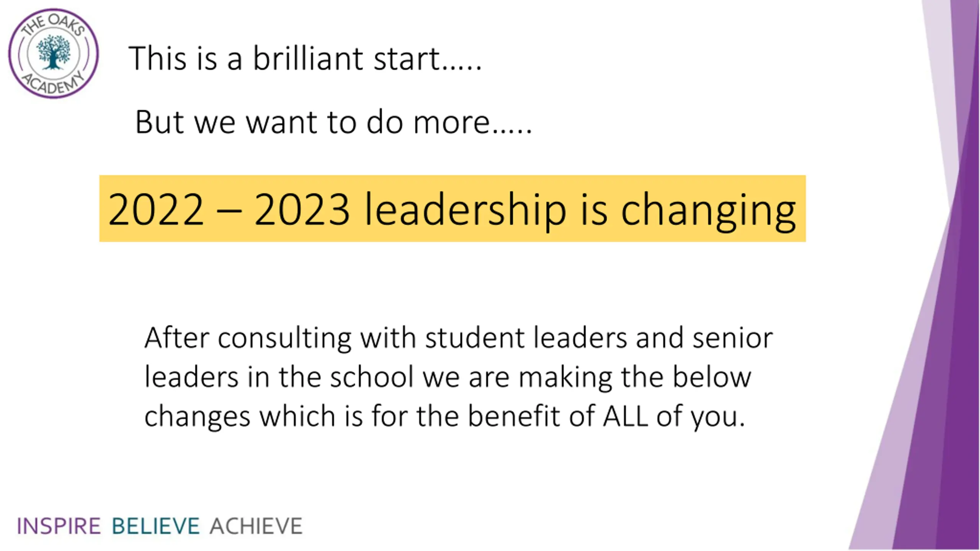Click the "2023" year in the banner
The width and height of the screenshot is (980, 551).
pos(302,209)
